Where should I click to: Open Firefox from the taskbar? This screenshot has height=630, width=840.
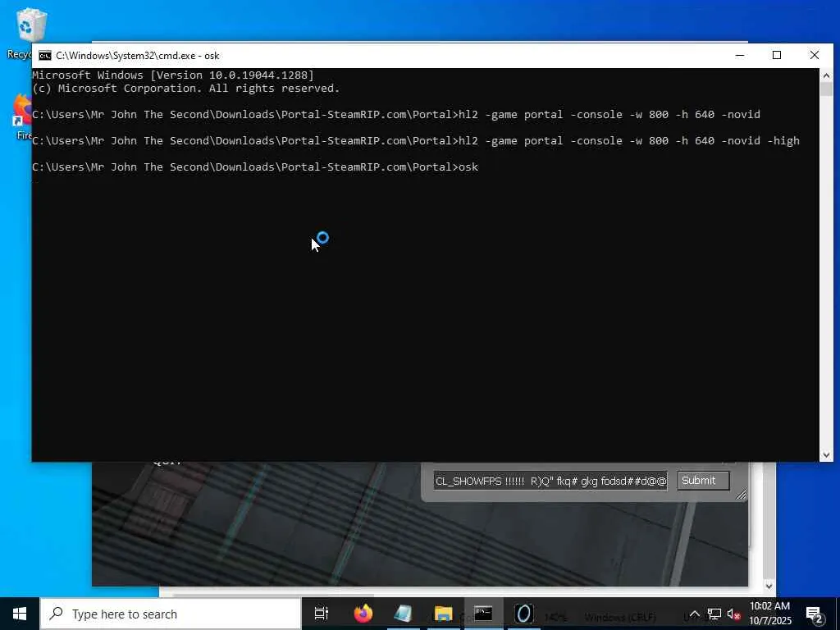click(x=363, y=614)
